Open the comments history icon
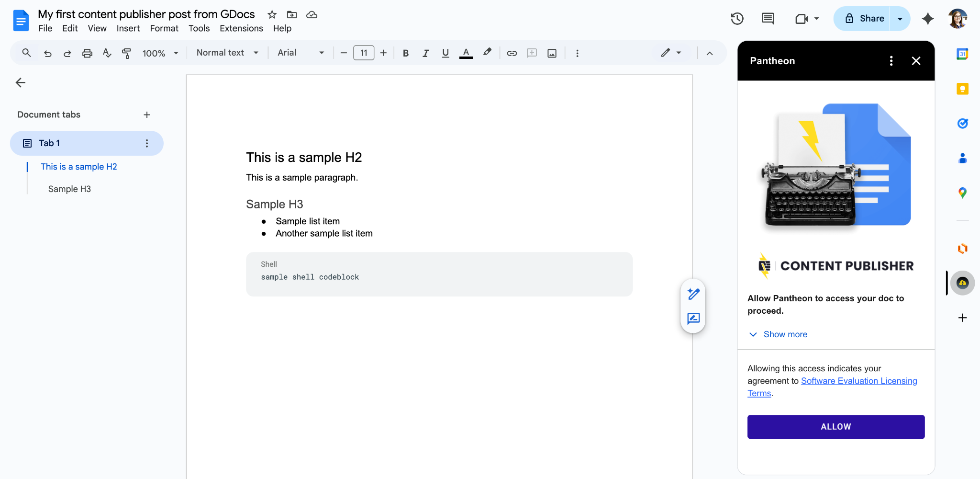 click(x=768, y=19)
